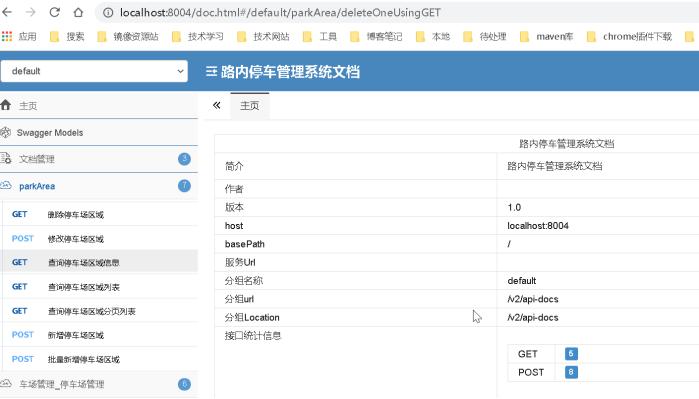This screenshot has width=699, height=399.
Task: Open the 应用 apps grid icon
Action: pos(7,37)
